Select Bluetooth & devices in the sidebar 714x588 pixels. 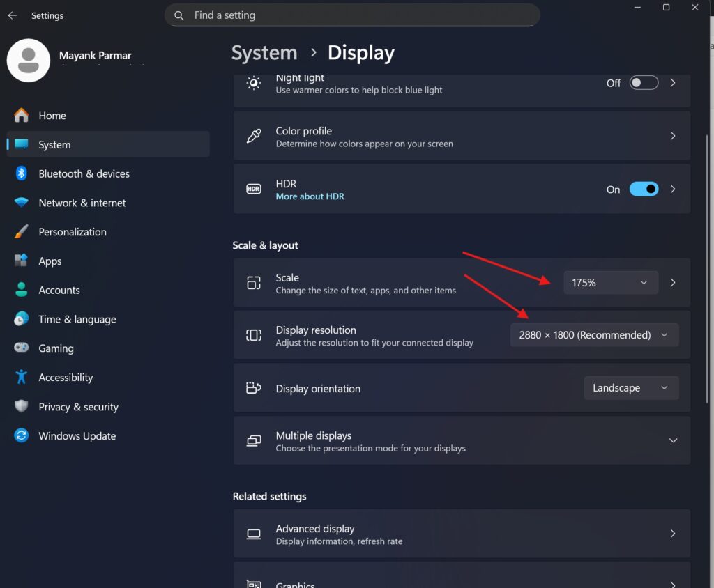pos(84,173)
